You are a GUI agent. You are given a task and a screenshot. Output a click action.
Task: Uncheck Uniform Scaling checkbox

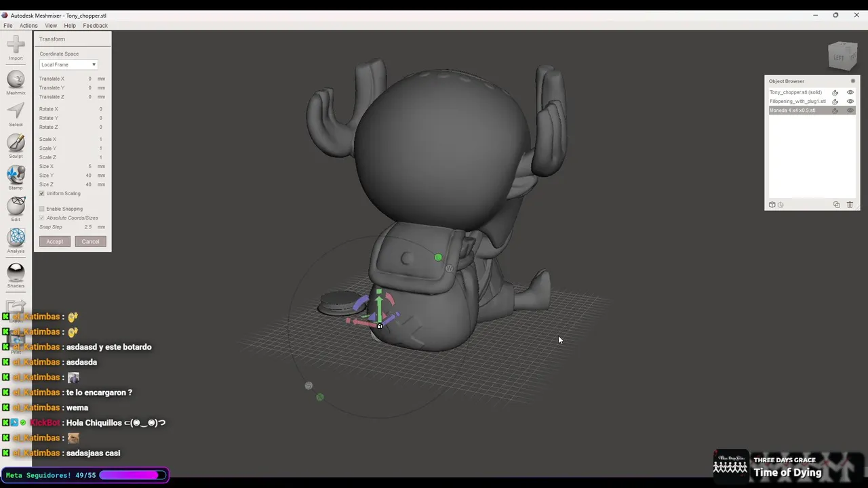point(41,194)
